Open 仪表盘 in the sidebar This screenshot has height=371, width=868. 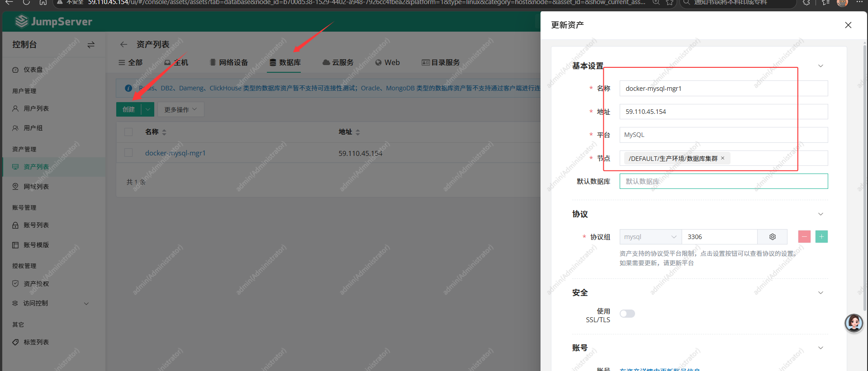pos(54,70)
